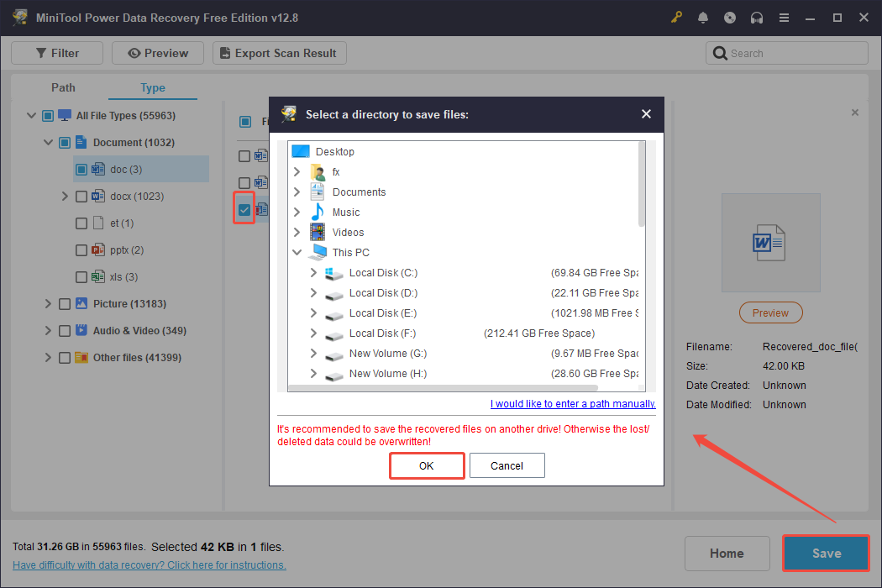Screen dimensions: 882x588
Task: Open the data recovery instructions link
Action: coord(149,565)
